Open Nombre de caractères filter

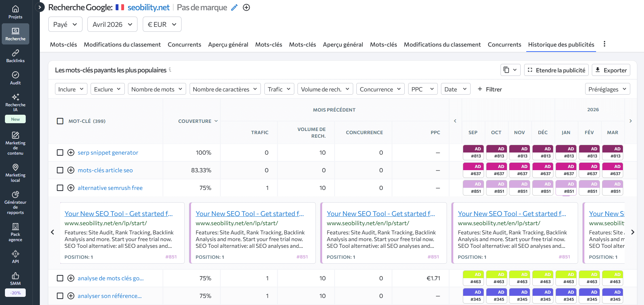coord(225,89)
